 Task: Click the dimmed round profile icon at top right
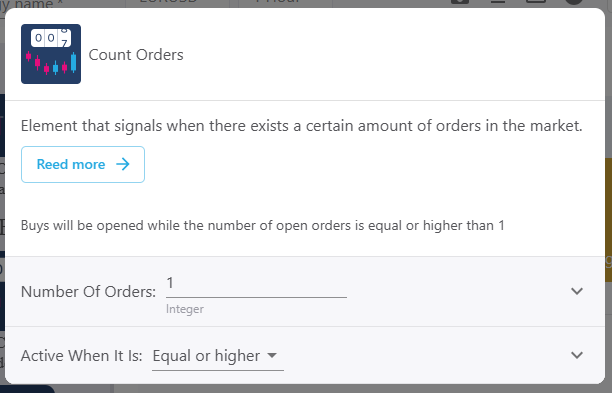(574, 2)
